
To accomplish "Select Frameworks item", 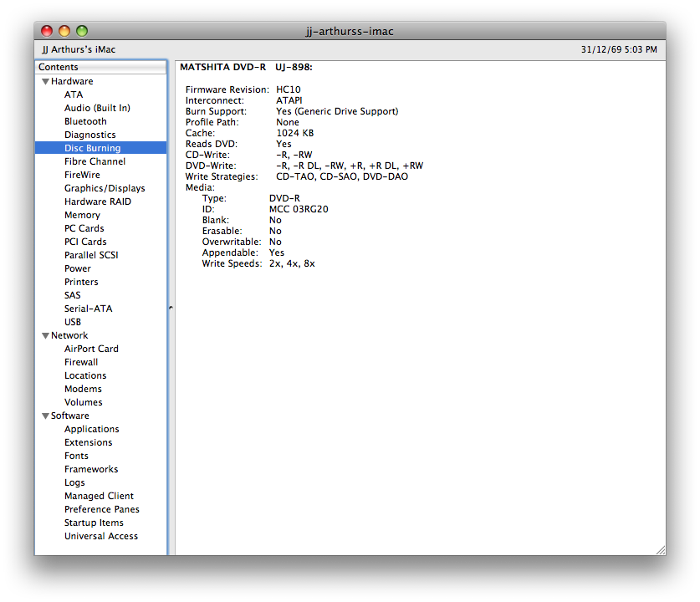I will click(x=91, y=469).
